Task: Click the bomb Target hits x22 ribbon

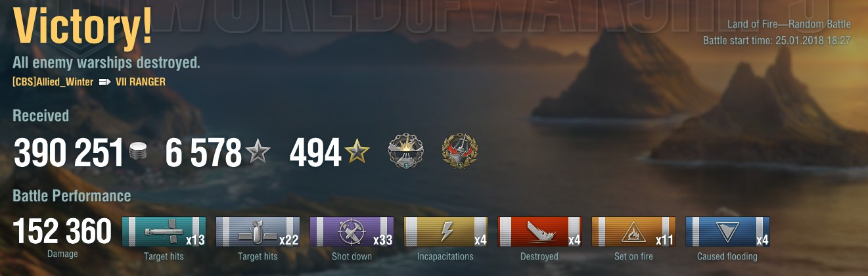Action: click(x=258, y=232)
